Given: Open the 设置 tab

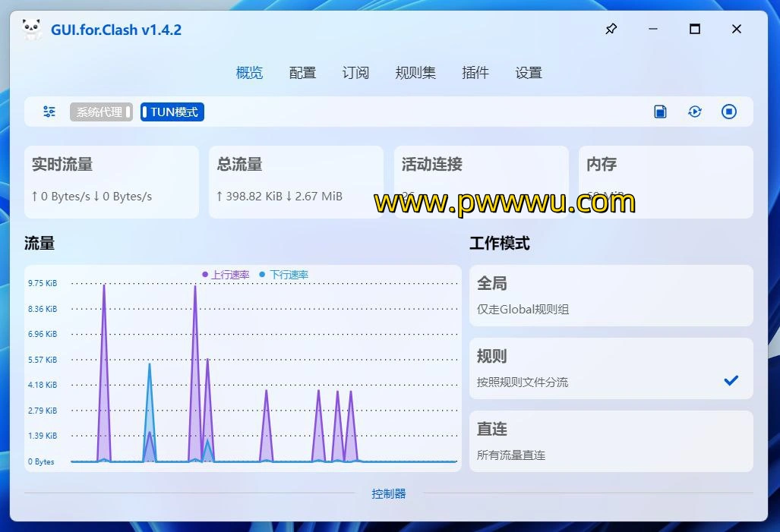Looking at the screenshot, I should coord(529,73).
